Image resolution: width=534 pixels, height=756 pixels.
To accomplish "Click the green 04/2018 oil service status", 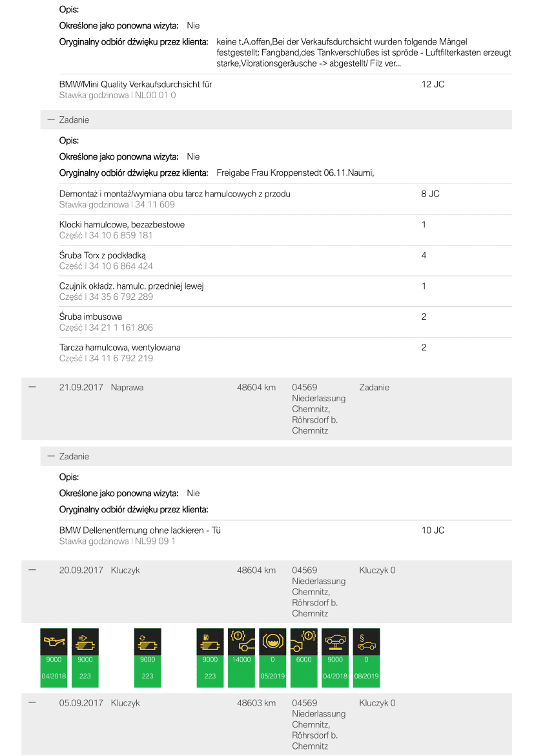I will coord(54,676).
